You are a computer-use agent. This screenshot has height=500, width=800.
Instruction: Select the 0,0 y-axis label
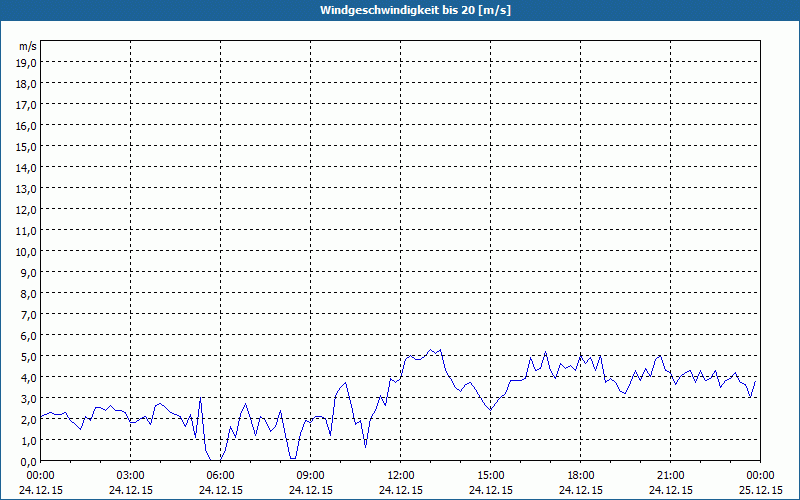pos(29,462)
